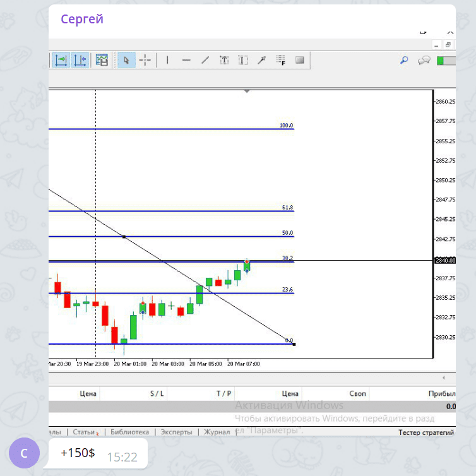The image size is (476, 476).
Task: Select the Fibonacci retracement tool
Action: point(281,60)
